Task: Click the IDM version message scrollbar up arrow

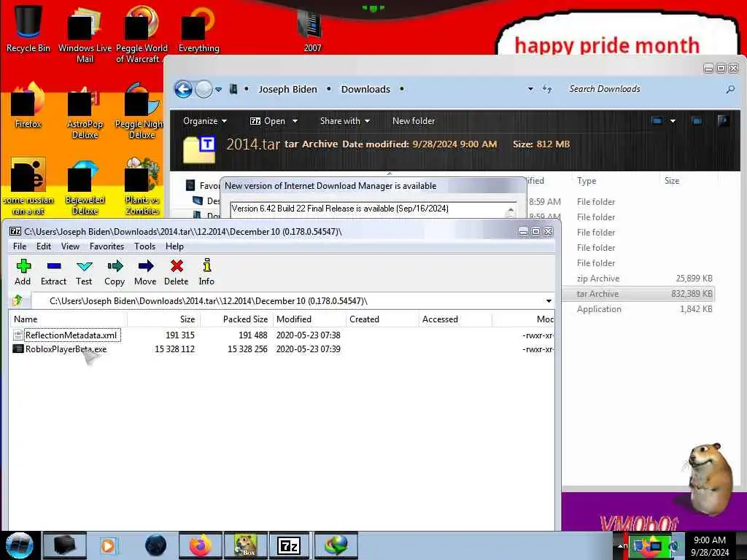Action: [x=511, y=210]
